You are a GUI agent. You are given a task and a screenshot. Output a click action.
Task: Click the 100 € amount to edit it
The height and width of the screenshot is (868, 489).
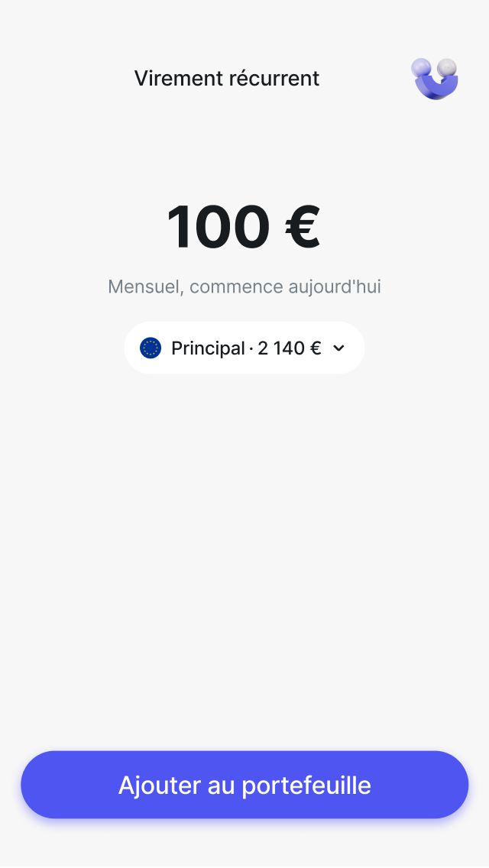coord(244,226)
